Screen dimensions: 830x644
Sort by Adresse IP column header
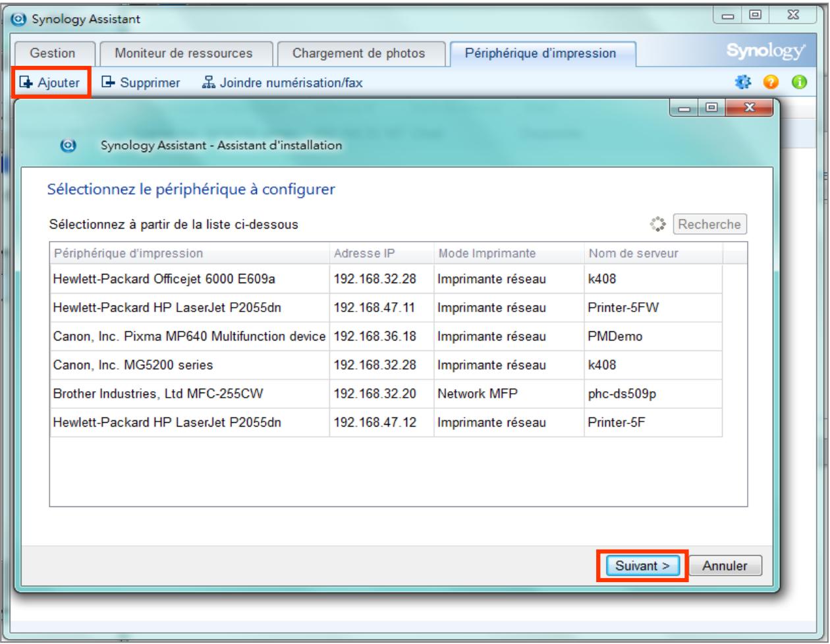381,253
